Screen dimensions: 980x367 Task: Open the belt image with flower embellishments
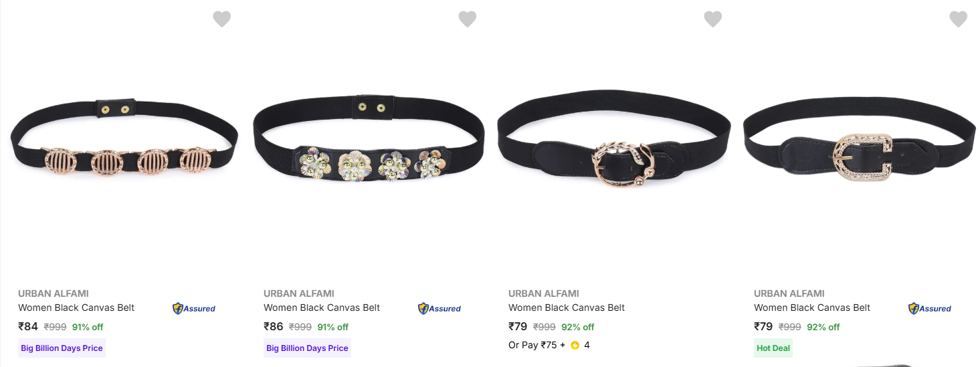369,142
